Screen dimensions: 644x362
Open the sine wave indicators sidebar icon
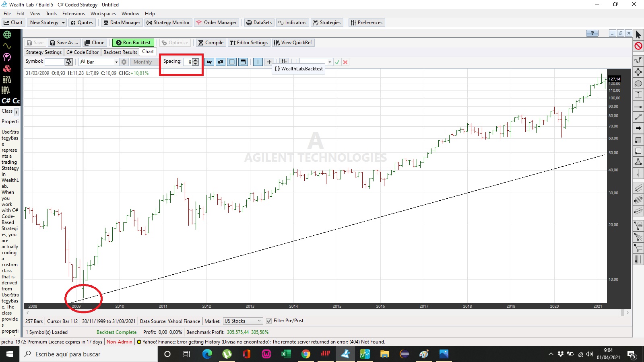pos(7,46)
